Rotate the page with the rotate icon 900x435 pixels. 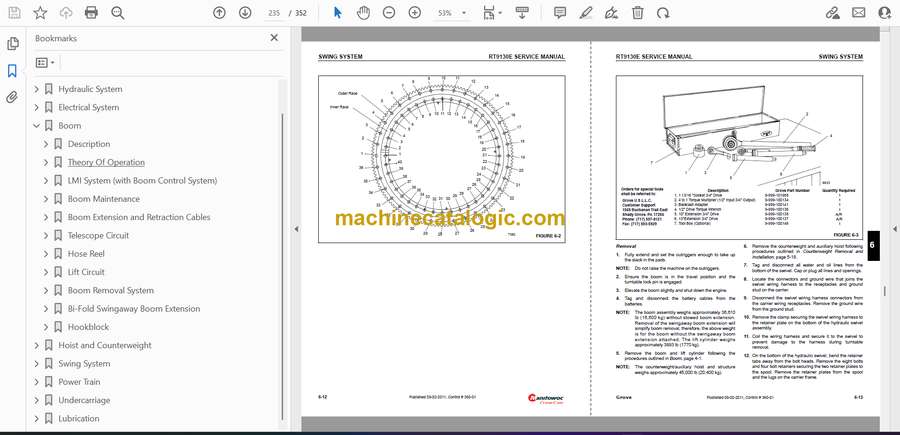point(664,13)
